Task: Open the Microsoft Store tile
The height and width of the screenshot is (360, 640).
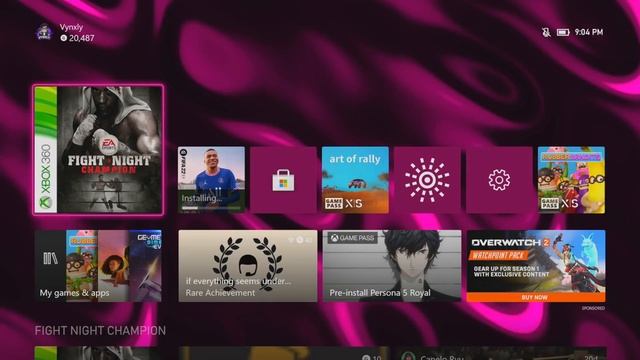Action: [x=283, y=180]
